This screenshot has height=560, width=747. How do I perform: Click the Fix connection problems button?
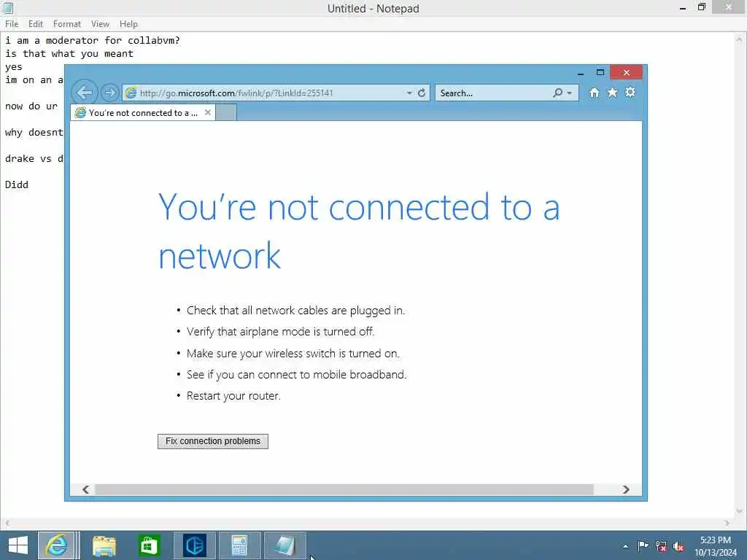click(x=213, y=441)
